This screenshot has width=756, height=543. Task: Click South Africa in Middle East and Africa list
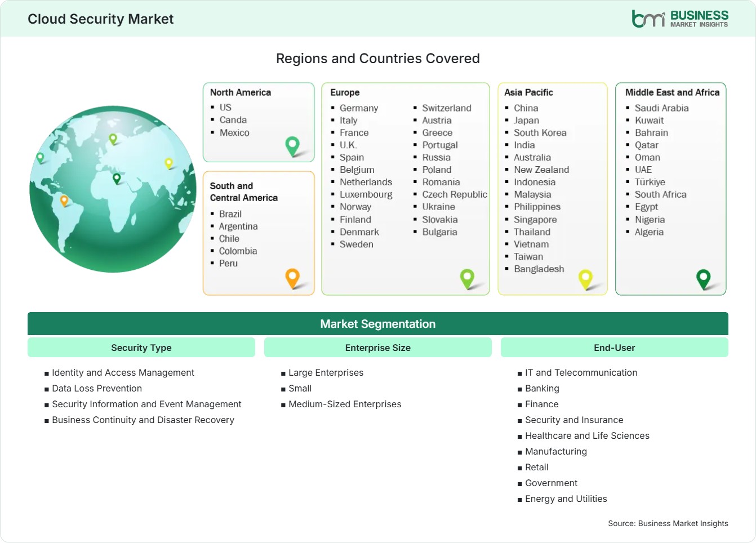661,194
